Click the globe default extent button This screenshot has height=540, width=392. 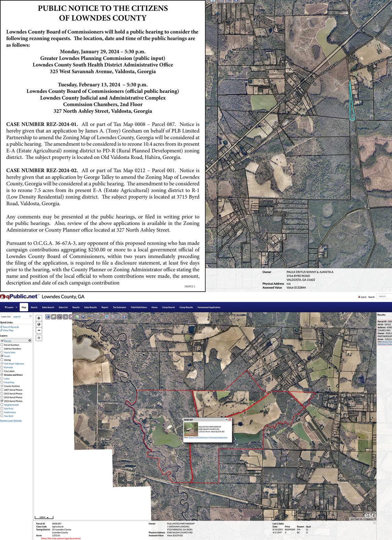pos(39,324)
